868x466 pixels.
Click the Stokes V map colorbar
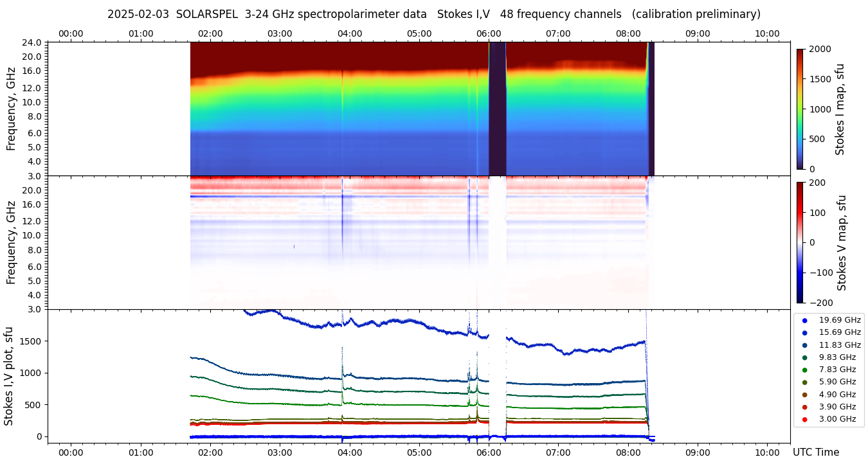click(800, 242)
